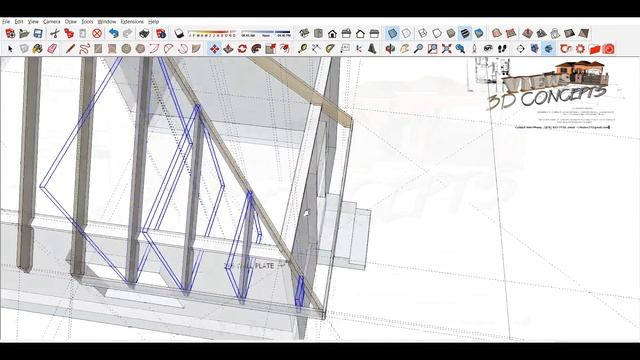Select the Polygon tool
Screen dimensions: 640x360
(140, 49)
